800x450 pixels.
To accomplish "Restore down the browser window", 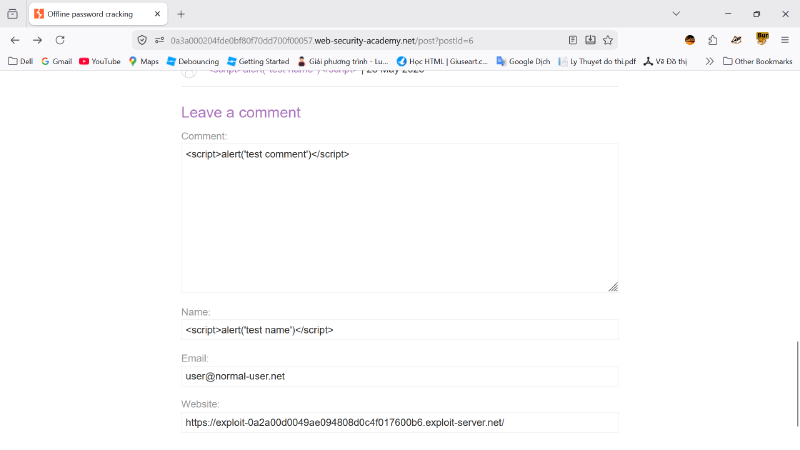I will click(x=757, y=14).
